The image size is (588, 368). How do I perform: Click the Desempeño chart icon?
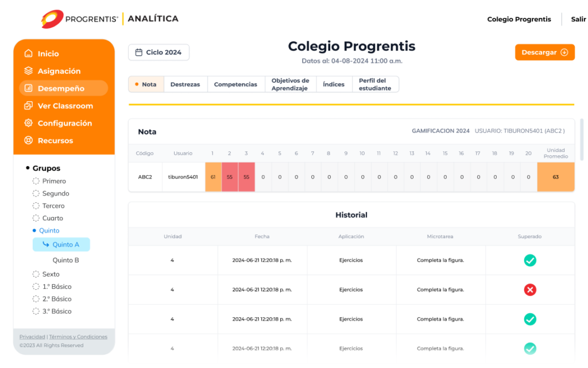coord(28,89)
